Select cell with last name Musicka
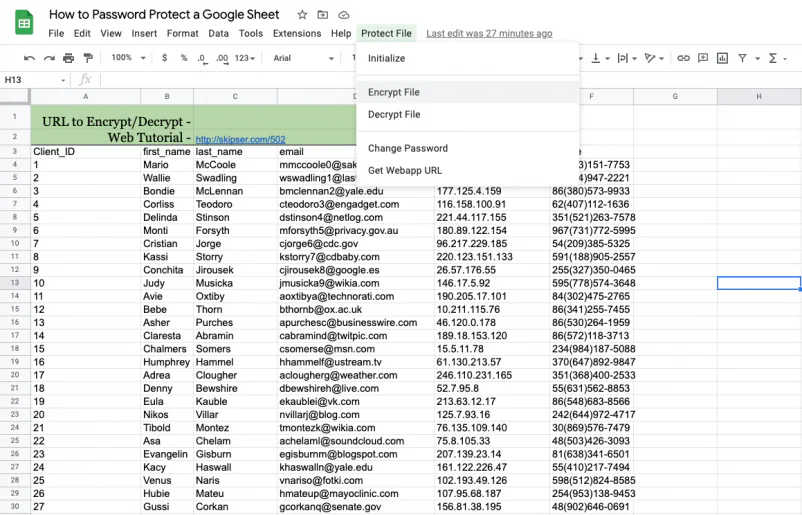The width and height of the screenshot is (802, 515). coord(235,283)
